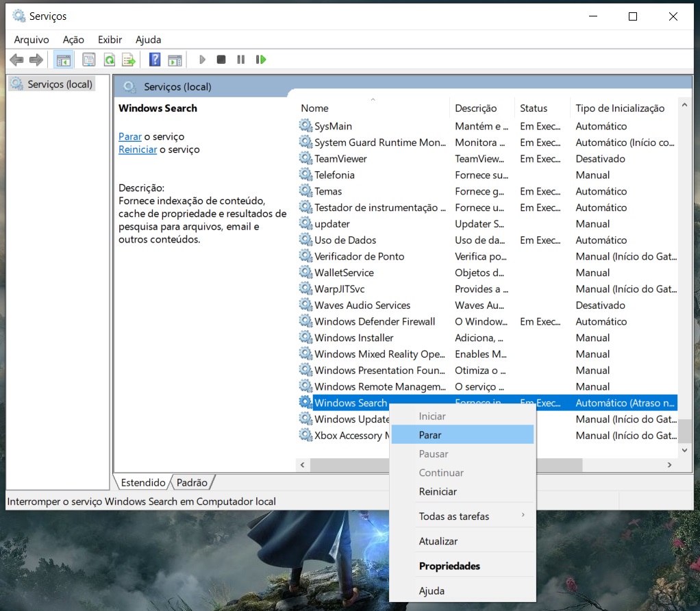Click the Reiniciar o serviço link

pos(138,149)
